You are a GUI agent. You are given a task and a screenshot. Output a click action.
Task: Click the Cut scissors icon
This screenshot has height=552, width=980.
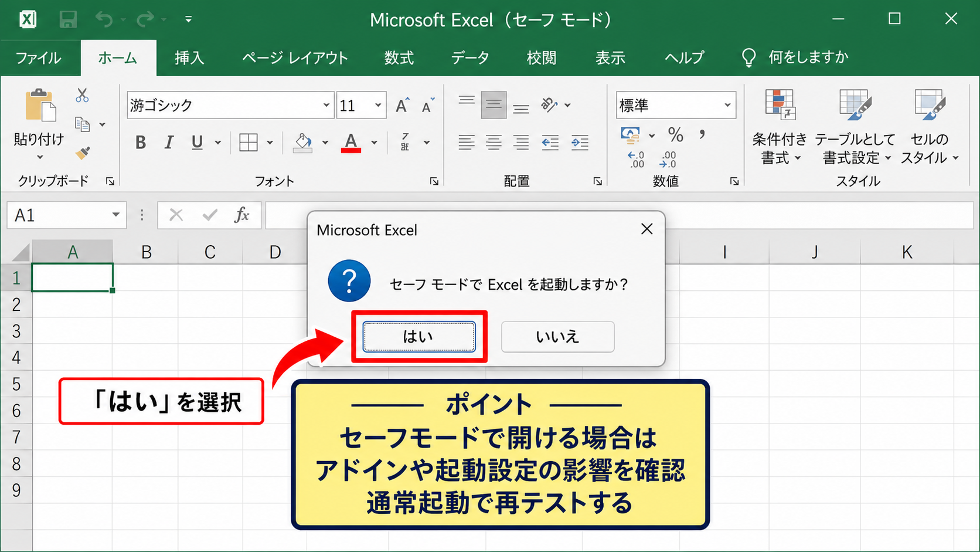click(82, 95)
